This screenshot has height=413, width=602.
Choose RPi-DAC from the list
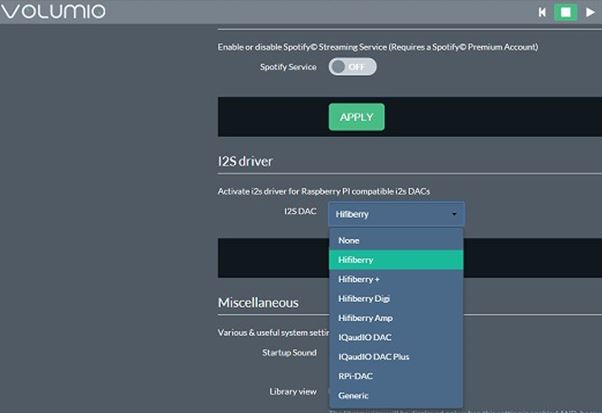tap(396, 376)
